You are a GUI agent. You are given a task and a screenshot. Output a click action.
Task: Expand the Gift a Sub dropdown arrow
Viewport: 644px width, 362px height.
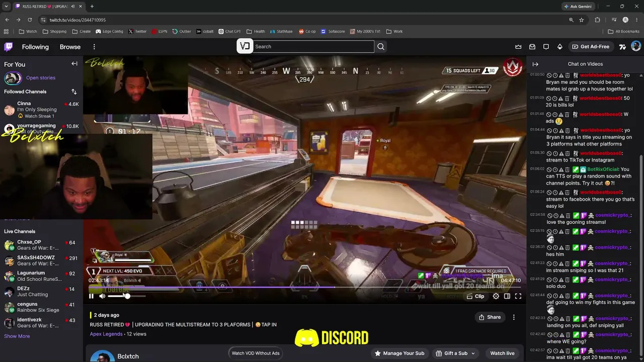point(473,353)
